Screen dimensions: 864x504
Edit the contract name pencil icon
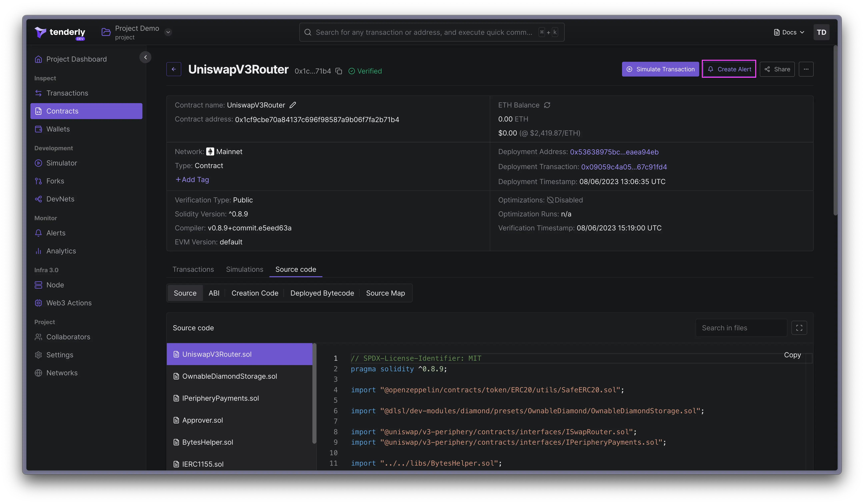click(x=292, y=105)
